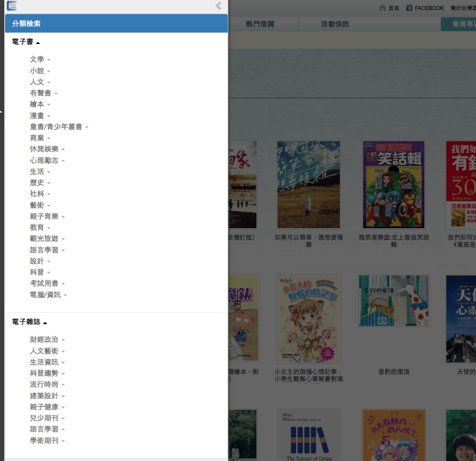Expand the 財經政治 magazine category
Image resolution: width=476 pixels, height=461 pixels.
click(x=48, y=339)
